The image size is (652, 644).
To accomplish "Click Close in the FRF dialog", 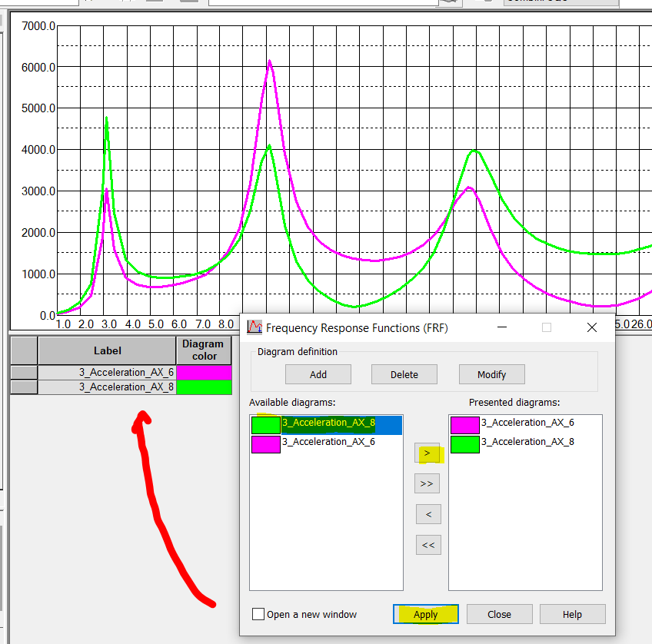I will click(499, 613).
